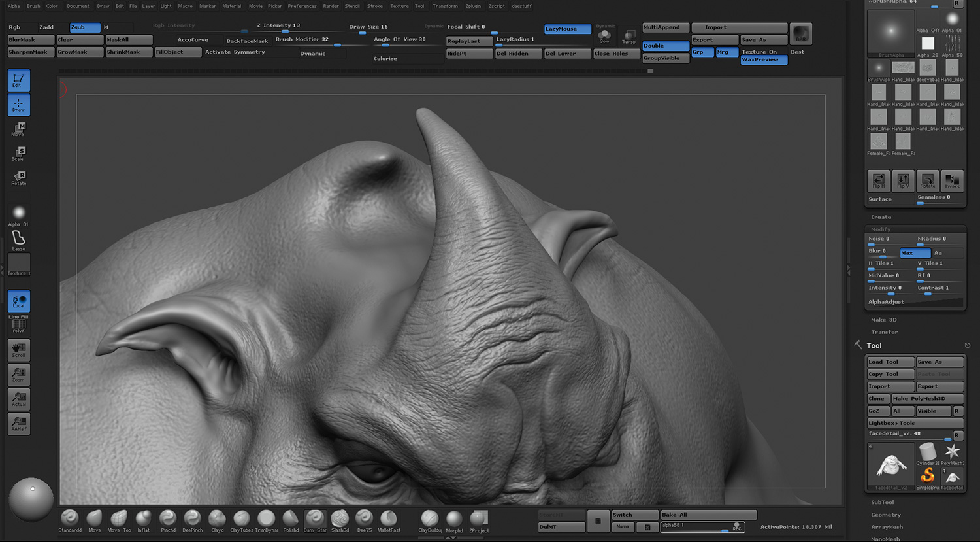
Task: Toggle the Double sided option
Action: tap(665, 46)
